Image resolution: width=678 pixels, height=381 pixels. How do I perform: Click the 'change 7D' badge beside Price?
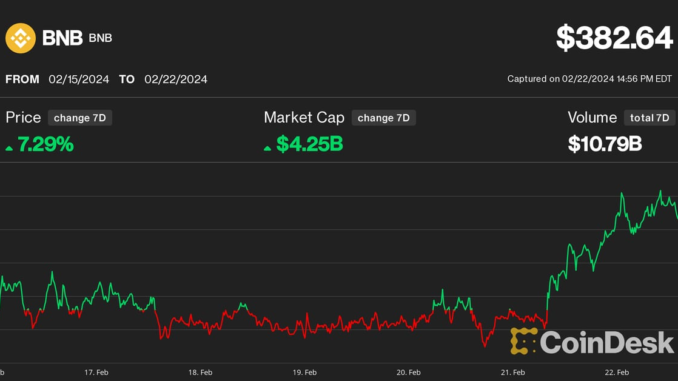tap(80, 118)
